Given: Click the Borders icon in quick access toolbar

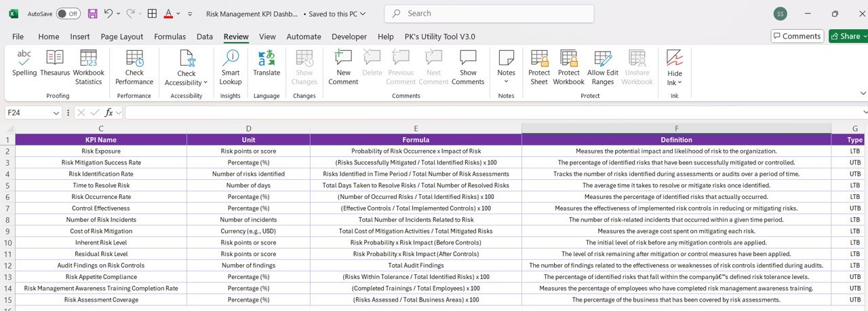Looking at the screenshot, I should 153,14.
